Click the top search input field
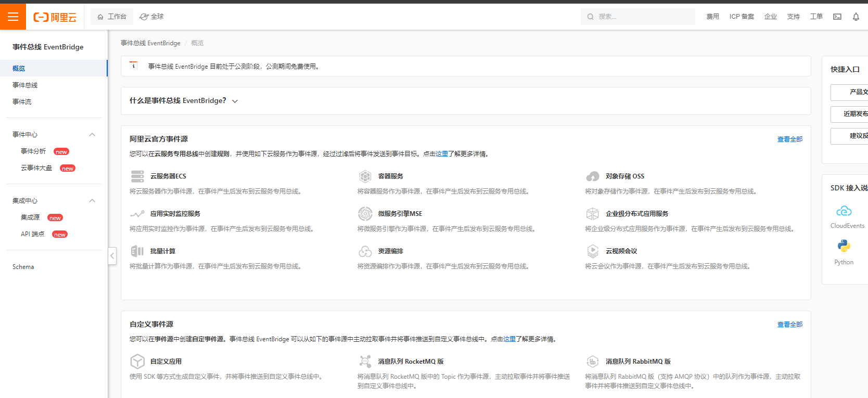 pyautogui.click(x=638, y=17)
